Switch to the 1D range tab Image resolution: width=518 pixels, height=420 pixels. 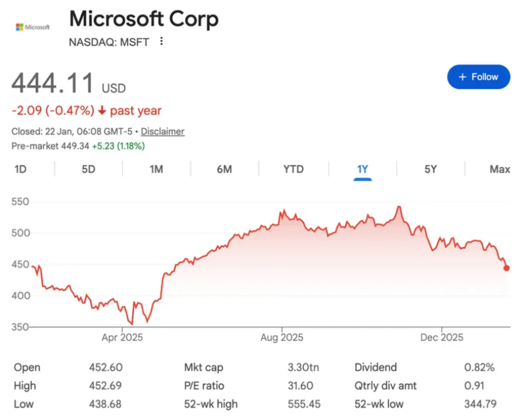(x=21, y=169)
